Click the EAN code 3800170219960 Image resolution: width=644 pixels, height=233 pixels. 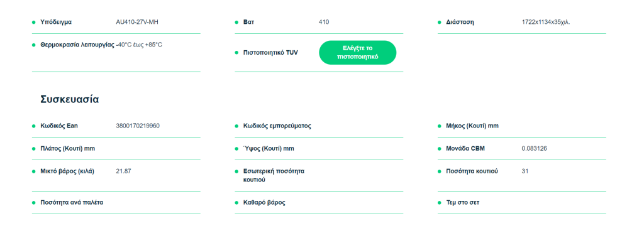point(138,126)
